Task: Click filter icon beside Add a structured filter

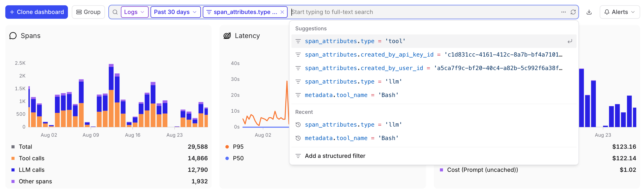Action: pyautogui.click(x=298, y=156)
